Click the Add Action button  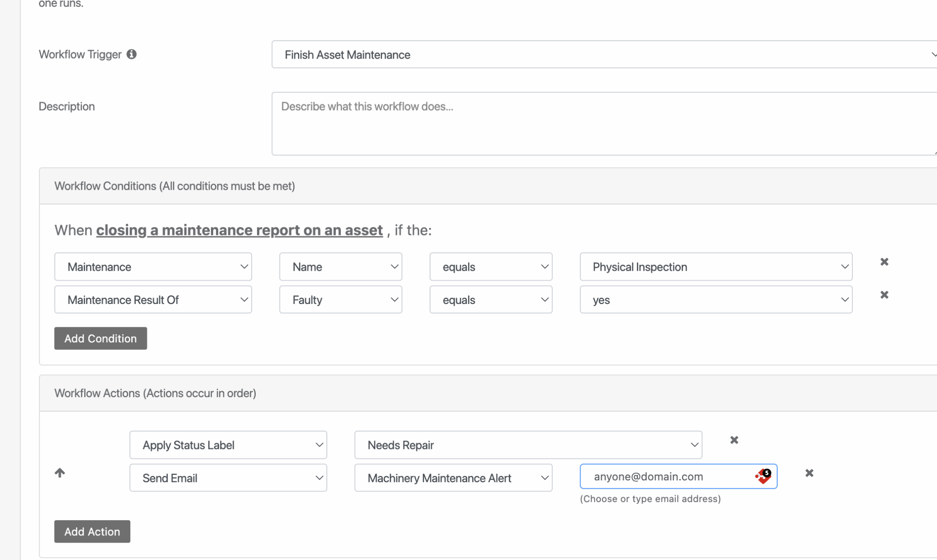[x=92, y=532]
